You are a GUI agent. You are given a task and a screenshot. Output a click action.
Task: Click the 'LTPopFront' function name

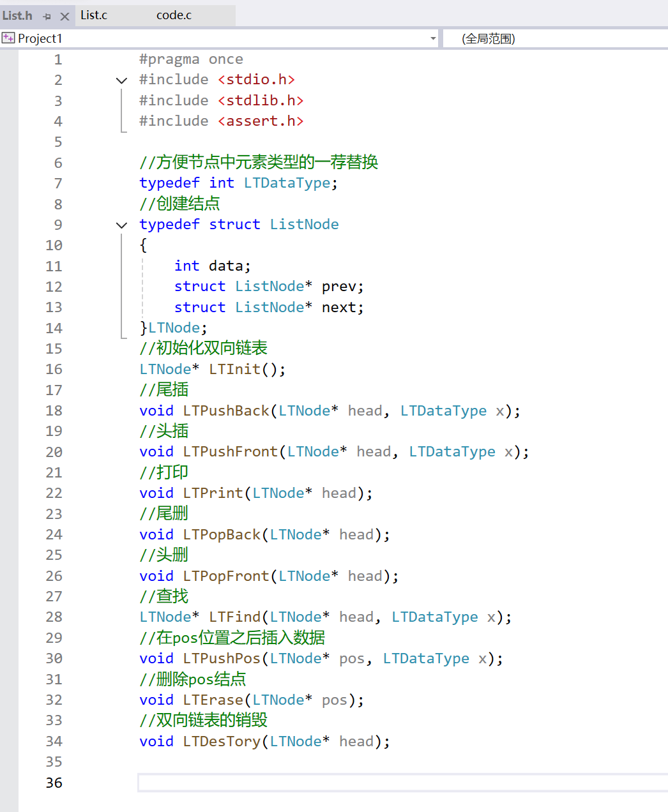[226, 576]
